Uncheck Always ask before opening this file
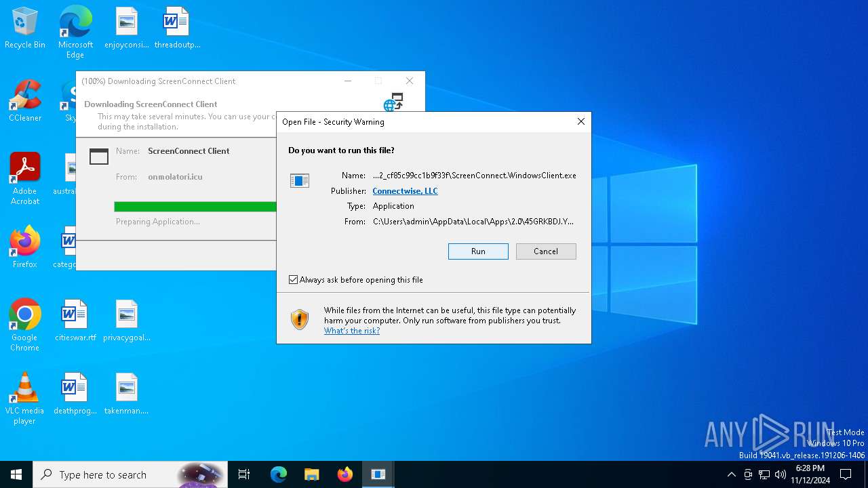The image size is (868, 488). click(x=294, y=280)
